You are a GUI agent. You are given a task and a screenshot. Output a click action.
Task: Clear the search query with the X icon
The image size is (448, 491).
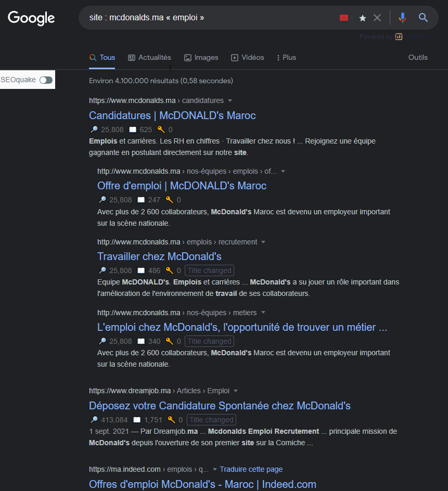(x=377, y=17)
